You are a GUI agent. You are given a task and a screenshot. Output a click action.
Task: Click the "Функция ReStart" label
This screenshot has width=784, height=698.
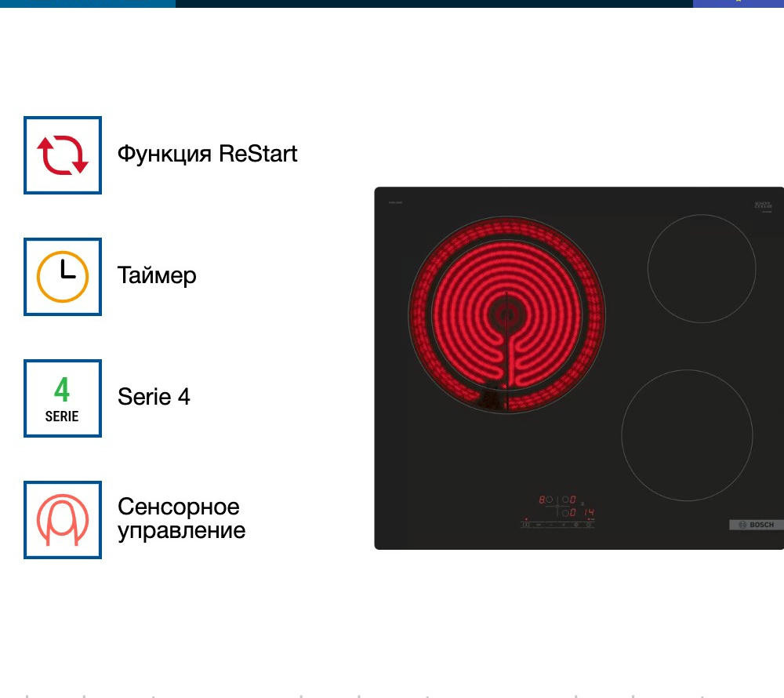click(207, 154)
